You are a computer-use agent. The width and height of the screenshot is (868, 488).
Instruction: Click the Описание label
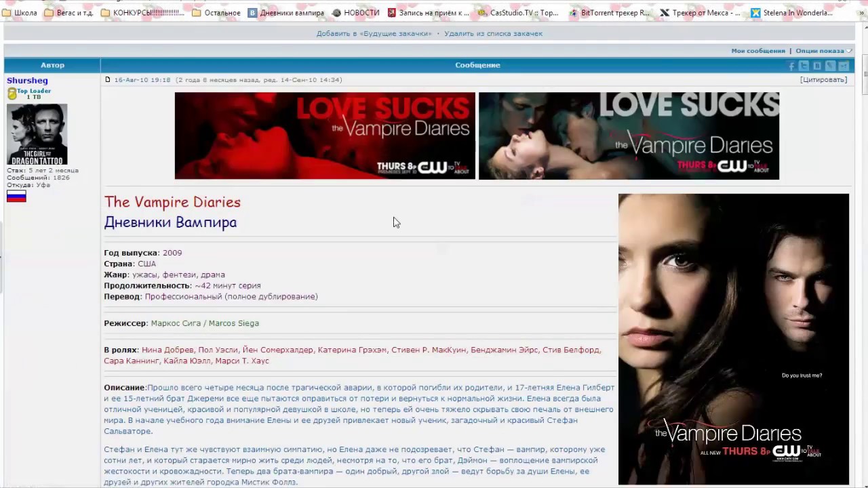pos(125,388)
